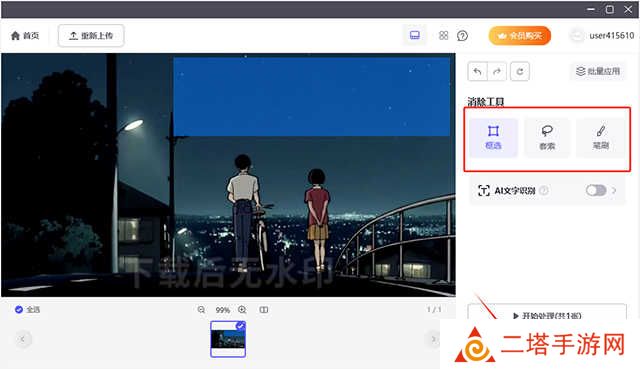This screenshot has width=640, height=369.
Task: Select the 笔刷 brush tool
Action: tap(600, 138)
